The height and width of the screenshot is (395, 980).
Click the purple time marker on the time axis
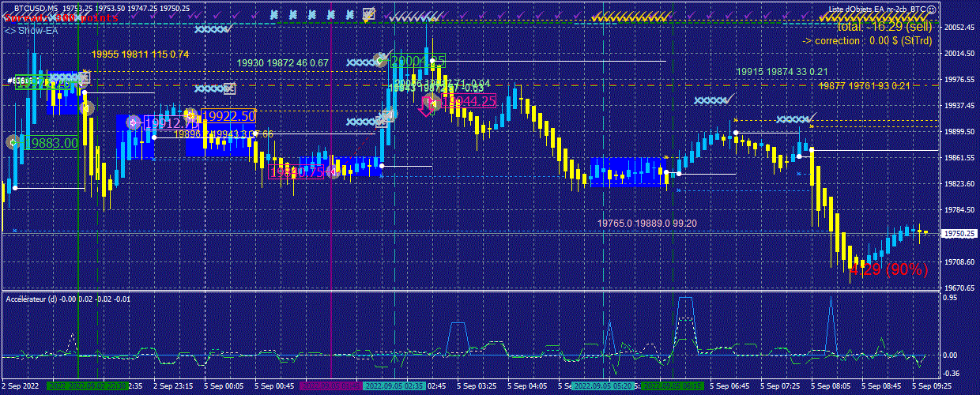(330, 387)
